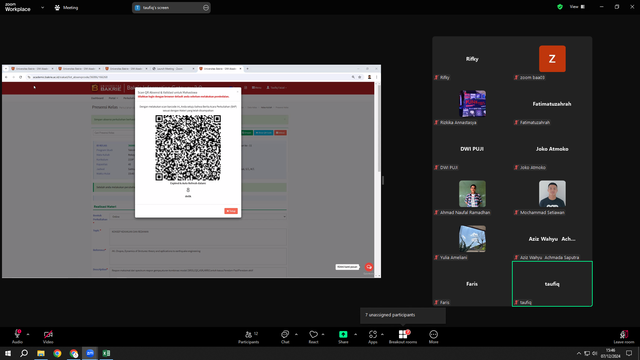Image resolution: width=640 pixels, height=360 pixels.
Task: Open the More options menu in Zoom toolbar
Action: 433,336
